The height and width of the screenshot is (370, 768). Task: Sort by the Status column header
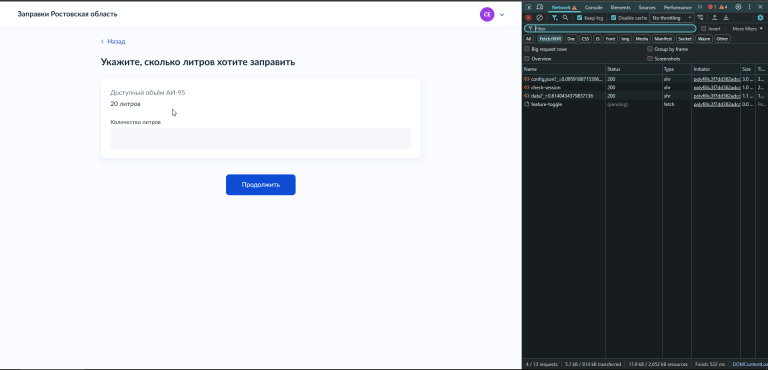[634, 69]
